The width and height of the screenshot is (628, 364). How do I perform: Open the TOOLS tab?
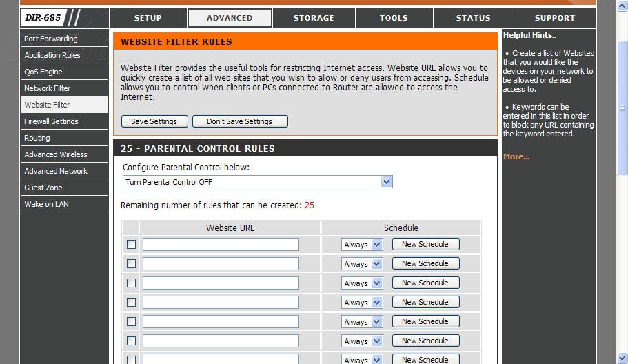[394, 18]
